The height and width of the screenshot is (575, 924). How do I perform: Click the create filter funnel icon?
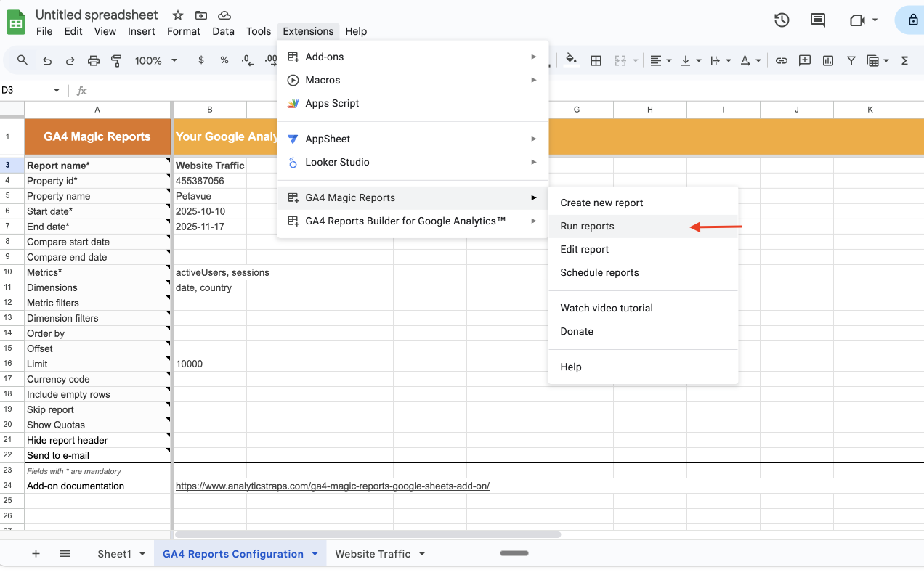click(851, 61)
